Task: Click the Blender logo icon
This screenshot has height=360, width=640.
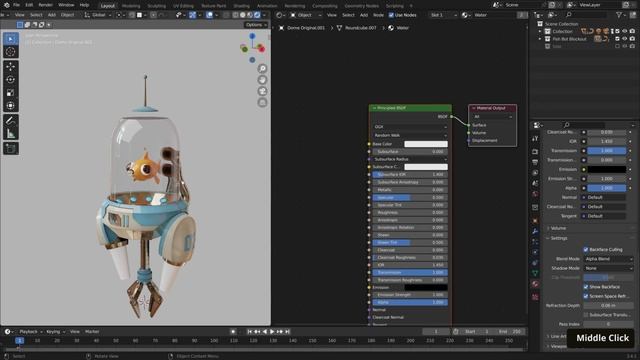Action: [x=6, y=5]
